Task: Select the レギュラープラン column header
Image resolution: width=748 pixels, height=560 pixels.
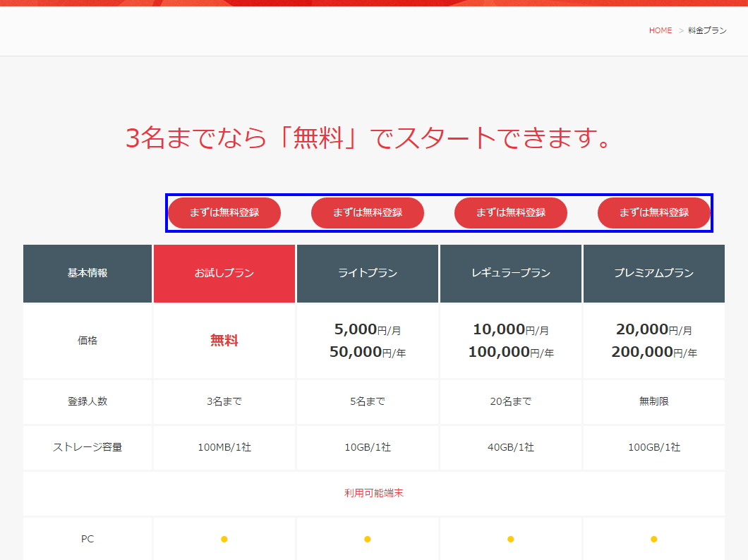Action: (x=510, y=274)
